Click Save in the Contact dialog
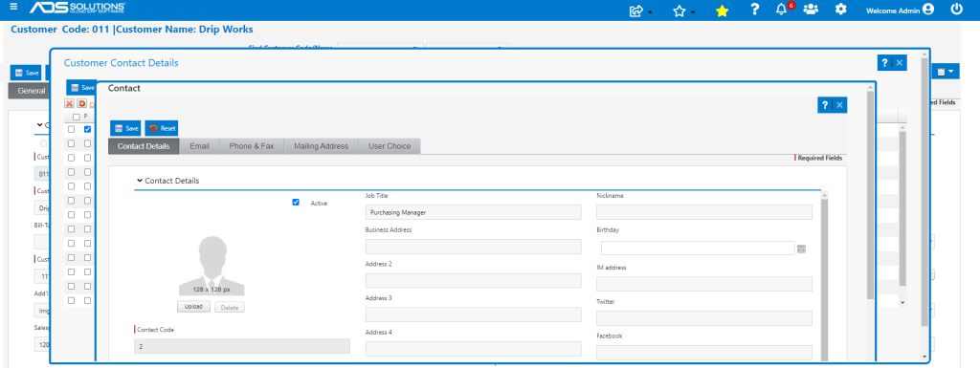The height and width of the screenshot is (368, 980). (x=125, y=128)
